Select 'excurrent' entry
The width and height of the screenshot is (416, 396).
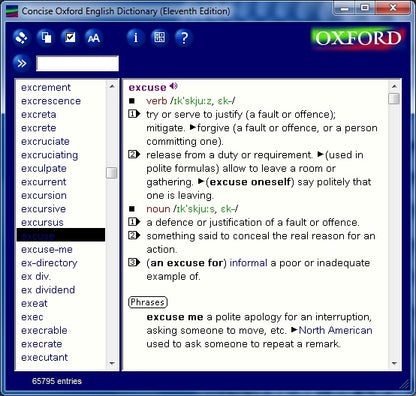pos(44,182)
